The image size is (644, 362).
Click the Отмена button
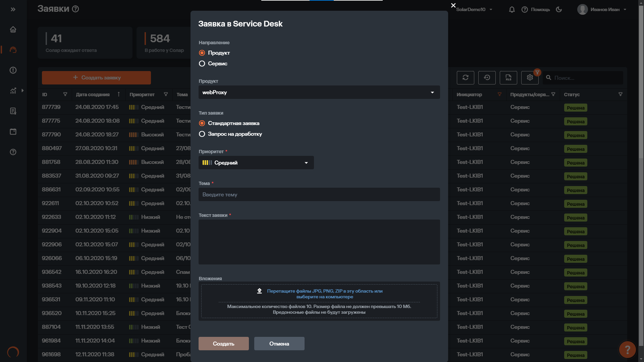[279, 344]
